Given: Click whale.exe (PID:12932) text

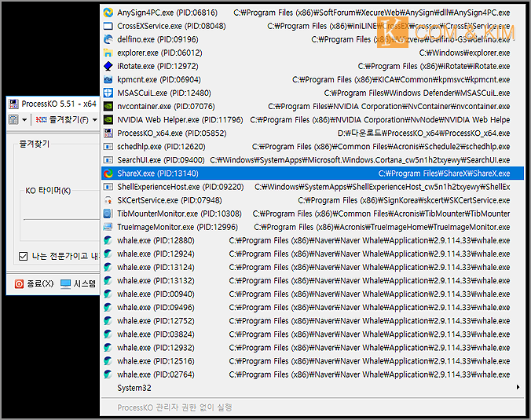Looking at the screenshot, I should tap(156, 348).
